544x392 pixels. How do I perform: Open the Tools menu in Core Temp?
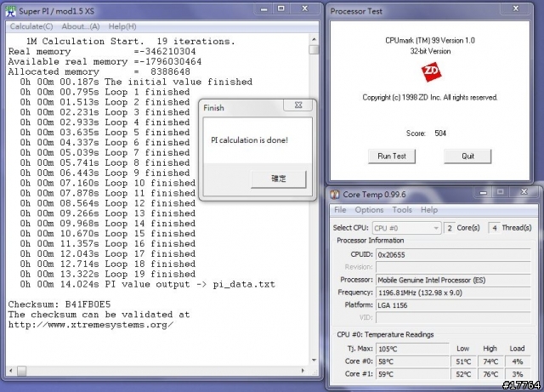point(402,210)
